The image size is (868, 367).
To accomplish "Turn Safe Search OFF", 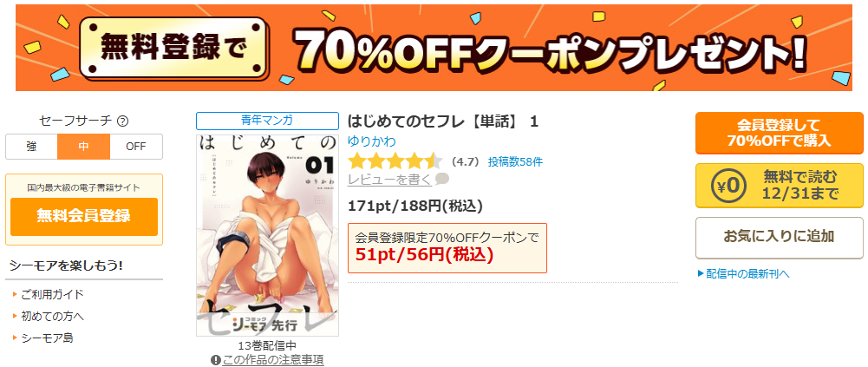I will pyautogui.click(x=136, y=147).
